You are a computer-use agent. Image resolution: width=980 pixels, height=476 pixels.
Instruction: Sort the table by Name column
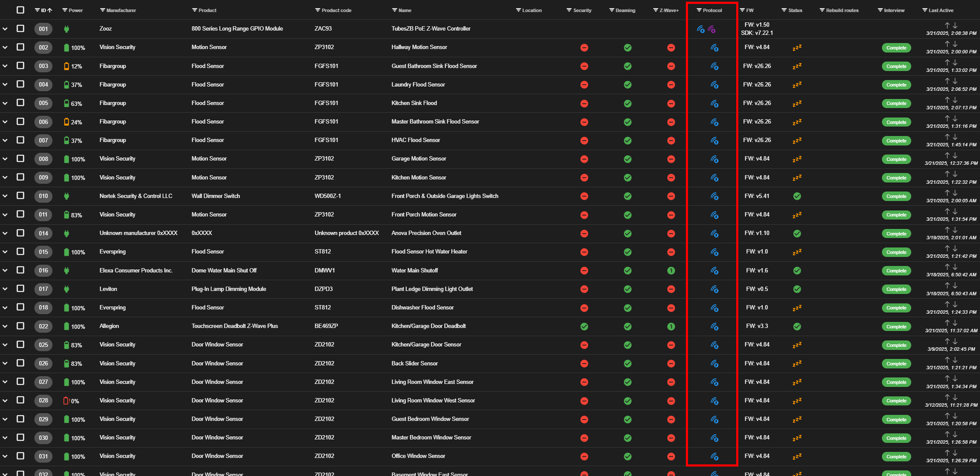(x=405, y=10)
